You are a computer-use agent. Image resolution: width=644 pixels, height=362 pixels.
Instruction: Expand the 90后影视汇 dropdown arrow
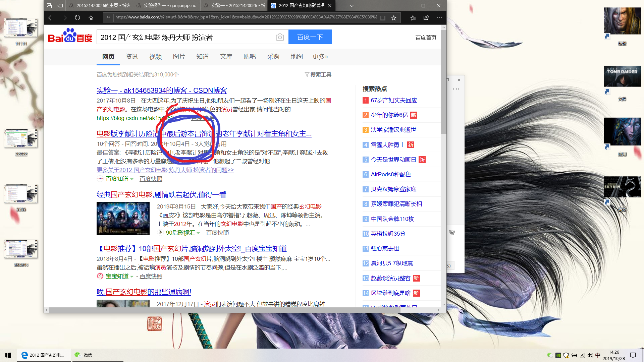pos(198,233)
